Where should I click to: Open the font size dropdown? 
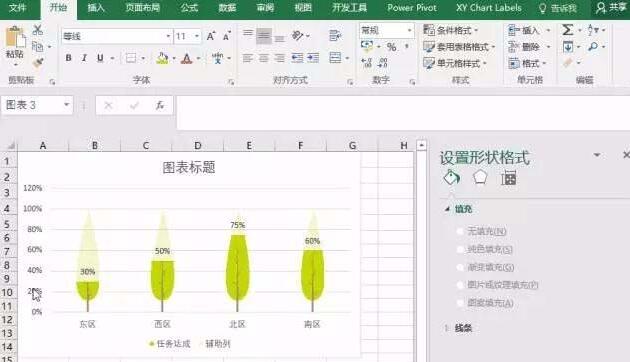click(x=197, y=36)
